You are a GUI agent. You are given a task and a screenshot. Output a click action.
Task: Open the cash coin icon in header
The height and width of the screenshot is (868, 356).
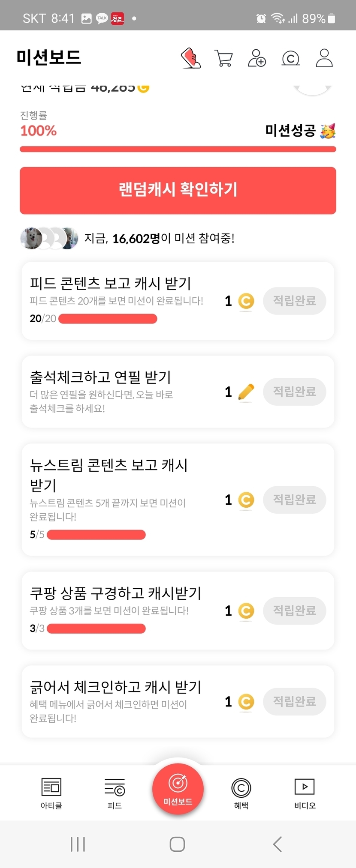[290, 58]
